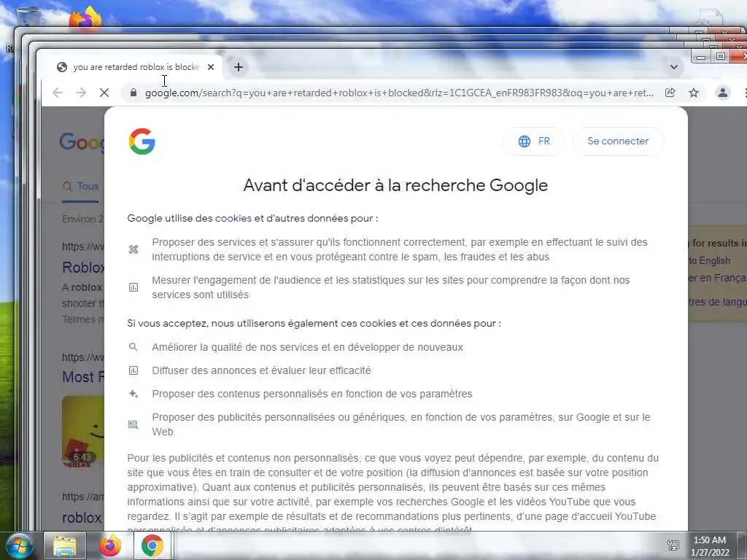747x560 pixels.
Task: View site info via the padlock icon
Action: [x=133, y=93]
